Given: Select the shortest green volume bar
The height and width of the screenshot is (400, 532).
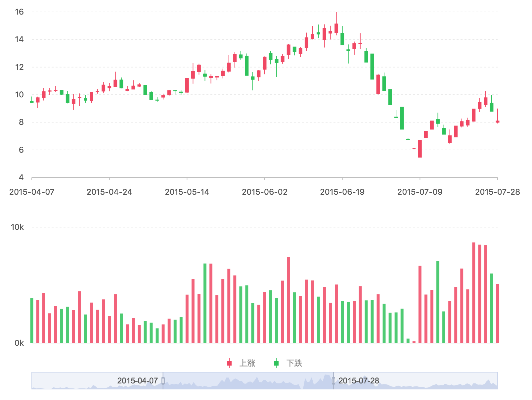Looking at the screenshot, I should [x=408, y=341].
